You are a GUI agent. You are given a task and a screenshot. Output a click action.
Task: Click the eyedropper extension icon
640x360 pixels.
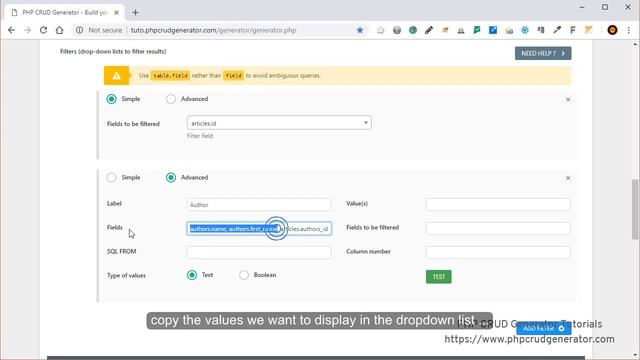[557, 30]
